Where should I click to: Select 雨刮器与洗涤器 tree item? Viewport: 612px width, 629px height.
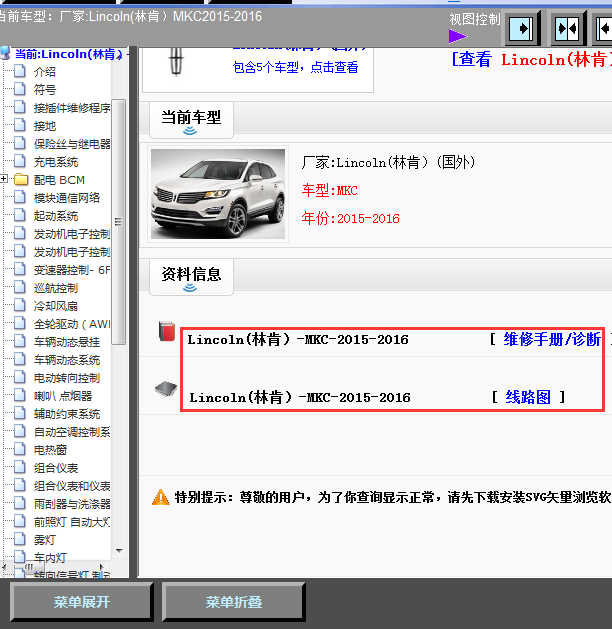pyautogui.click(x=72, y=504)
